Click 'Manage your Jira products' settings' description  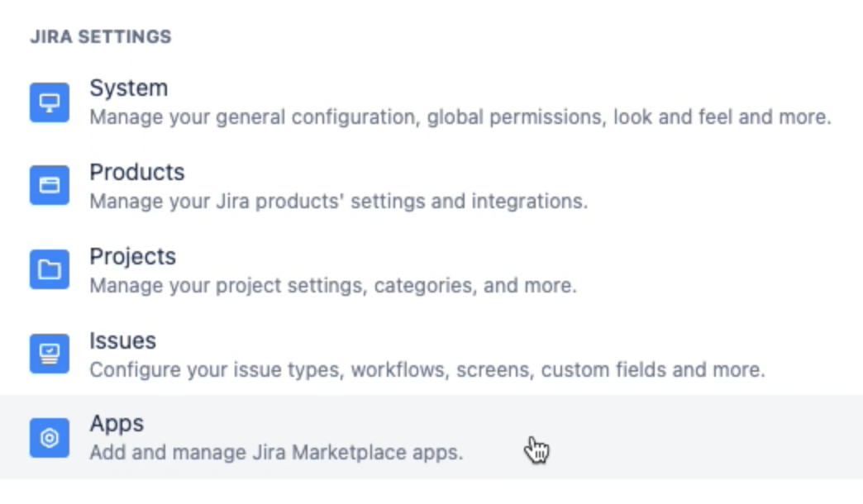pos(338,202)
